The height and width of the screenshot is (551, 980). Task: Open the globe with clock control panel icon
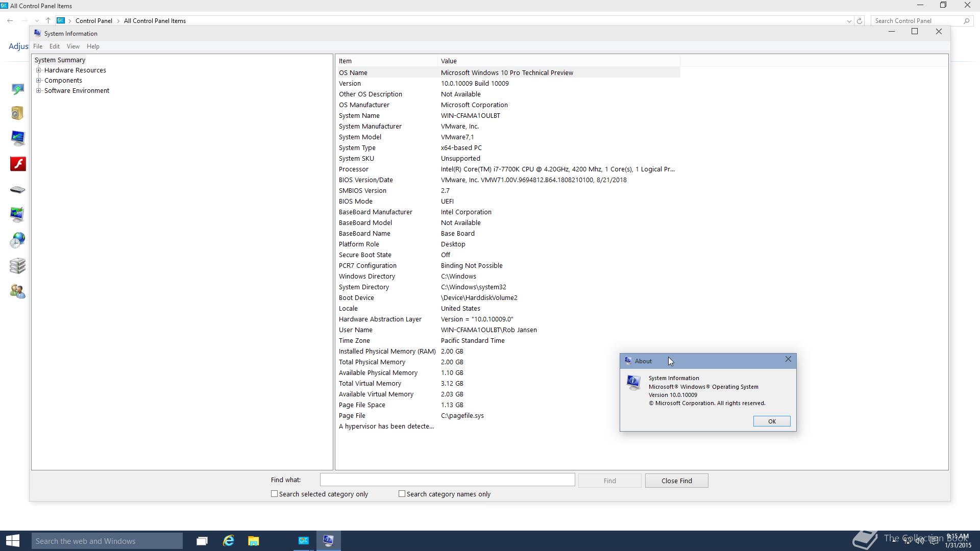pos(18,240)
